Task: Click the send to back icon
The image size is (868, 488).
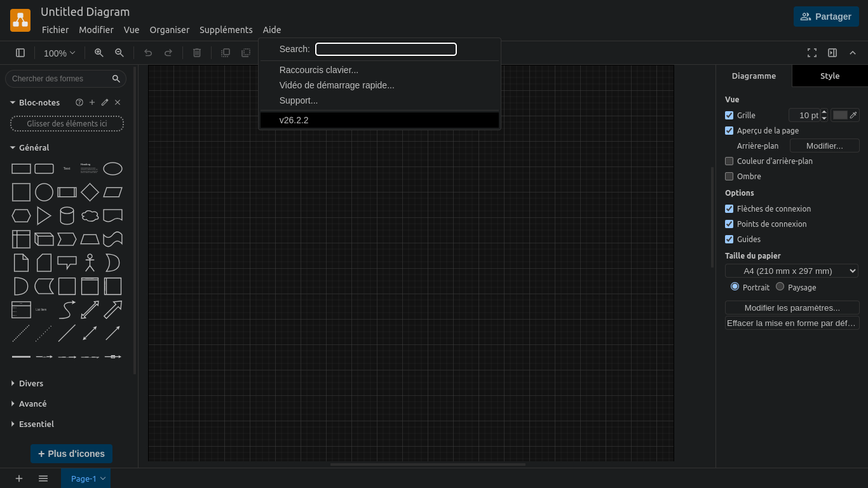Action: coord(246,53)
